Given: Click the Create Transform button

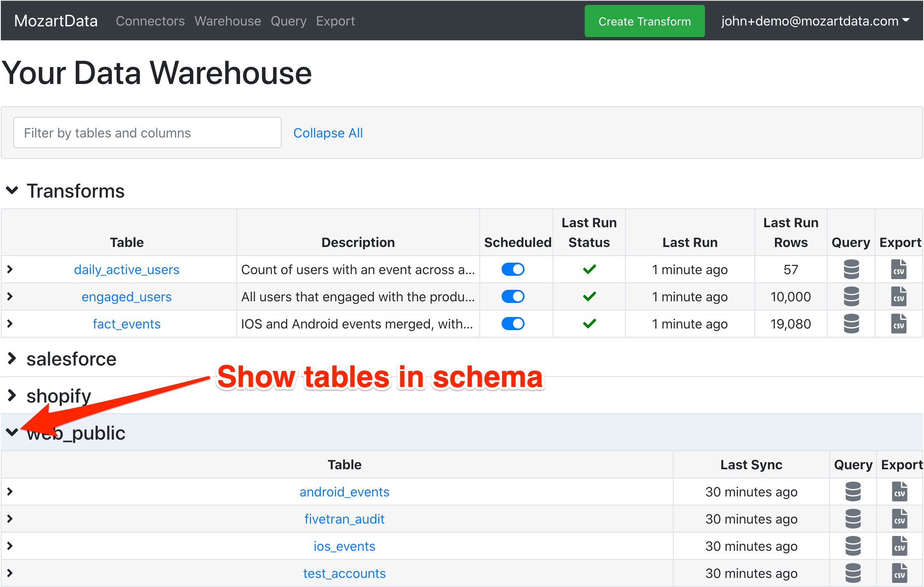Looking at the screenshot, I should coord(644,21).
